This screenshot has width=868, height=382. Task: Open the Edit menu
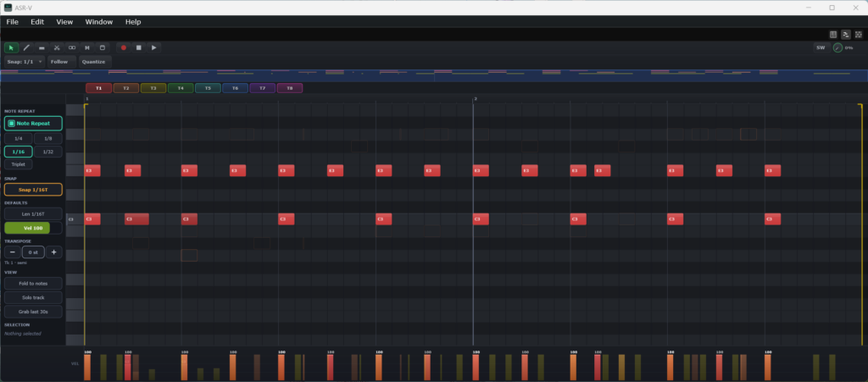(37, 21)
